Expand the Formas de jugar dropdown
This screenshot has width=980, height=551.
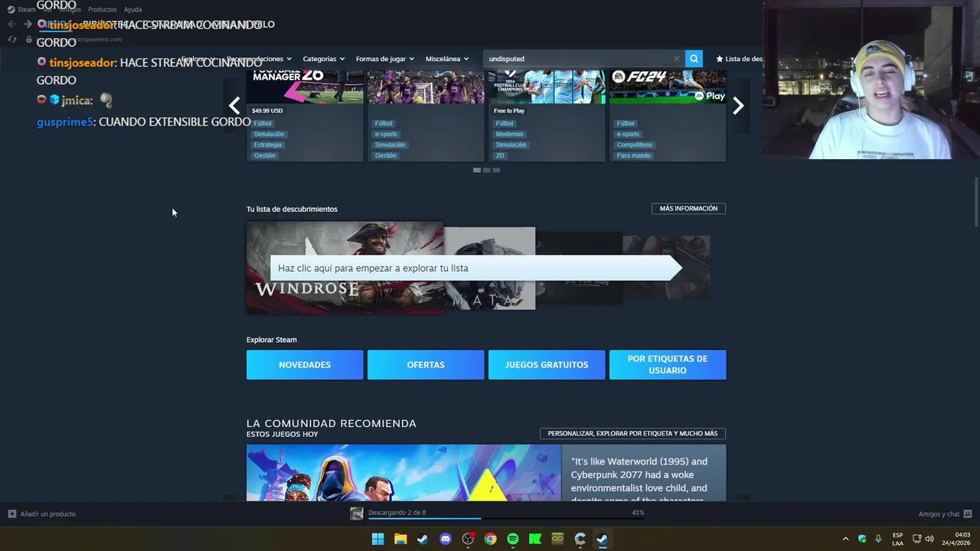[385, 59]
